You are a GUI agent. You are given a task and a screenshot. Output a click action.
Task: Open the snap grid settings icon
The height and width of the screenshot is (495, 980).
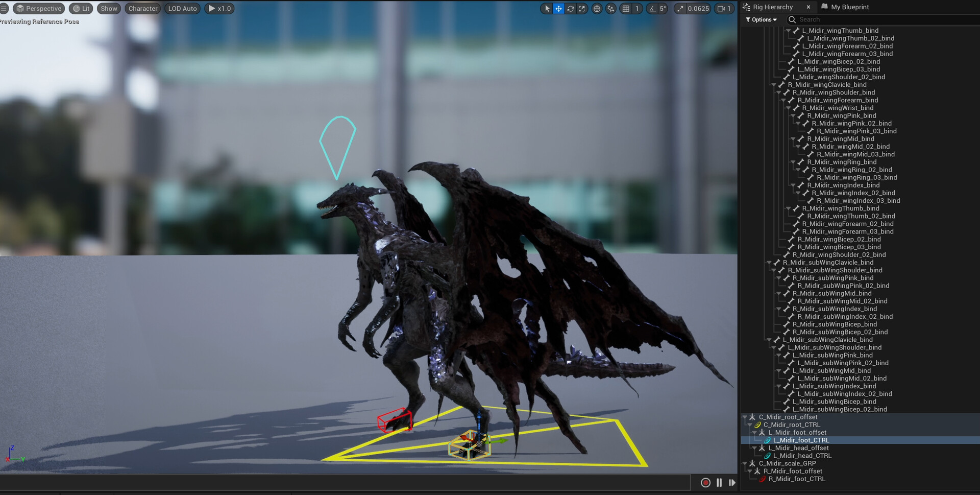(625, 9)
